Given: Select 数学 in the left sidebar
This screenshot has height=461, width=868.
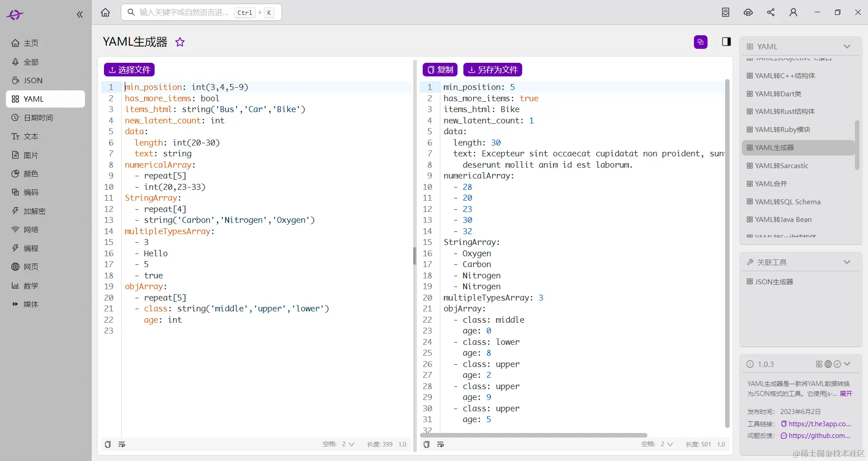Looking at the screenshot, I should pos(45,286).
